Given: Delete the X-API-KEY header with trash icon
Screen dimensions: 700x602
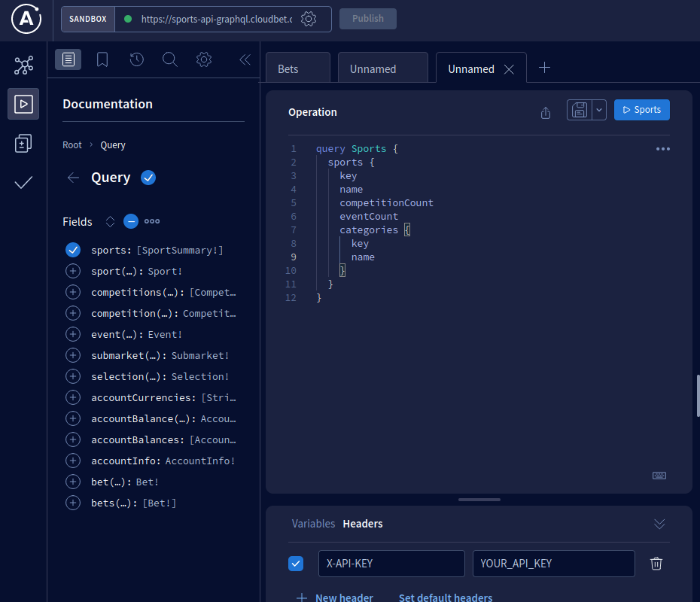Looking at the screenshot, I should tap(656, 564).
